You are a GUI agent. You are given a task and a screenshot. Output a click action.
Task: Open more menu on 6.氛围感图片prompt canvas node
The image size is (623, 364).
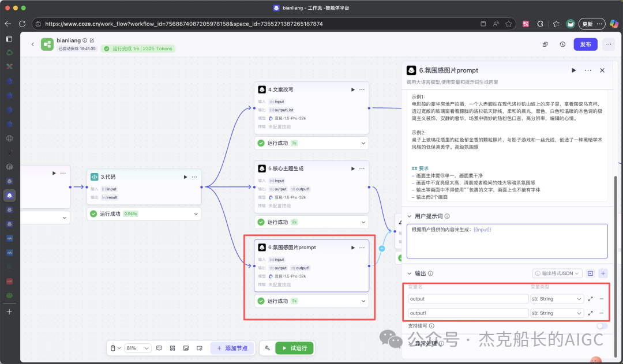click(x=362, y=247)
